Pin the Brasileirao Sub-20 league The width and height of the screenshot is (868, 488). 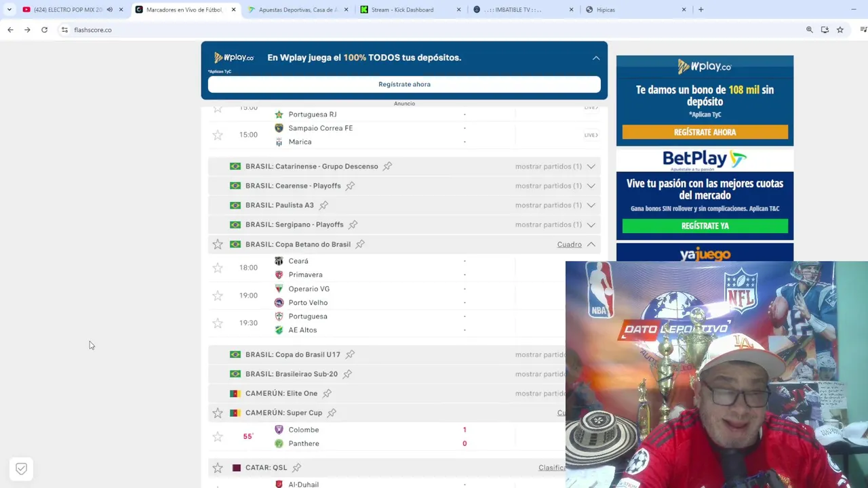pyautogui.click(x=347, y=374)
